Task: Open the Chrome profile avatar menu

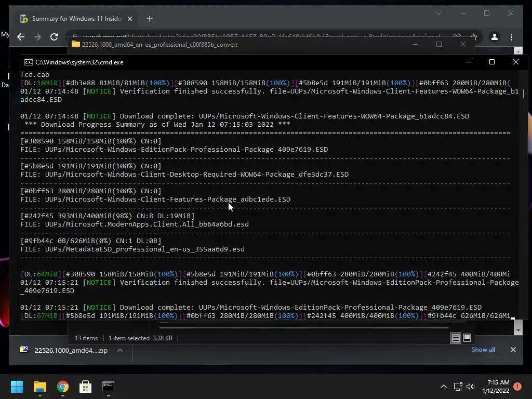Action: point(495,37)
